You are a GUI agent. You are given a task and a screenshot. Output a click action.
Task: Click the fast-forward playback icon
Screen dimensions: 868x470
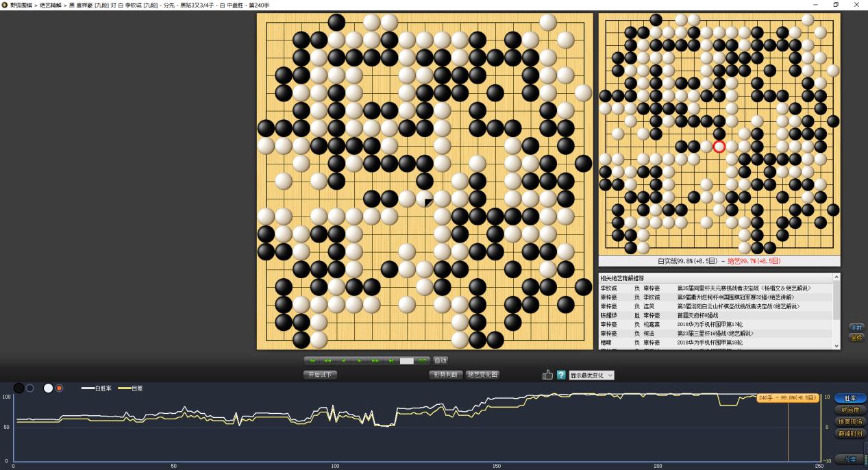[x=375, y=360]
